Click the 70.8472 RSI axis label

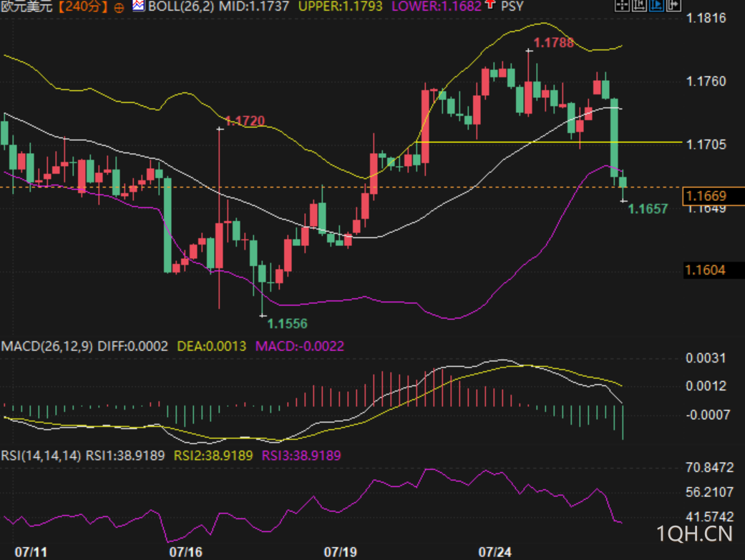(709, 468)
